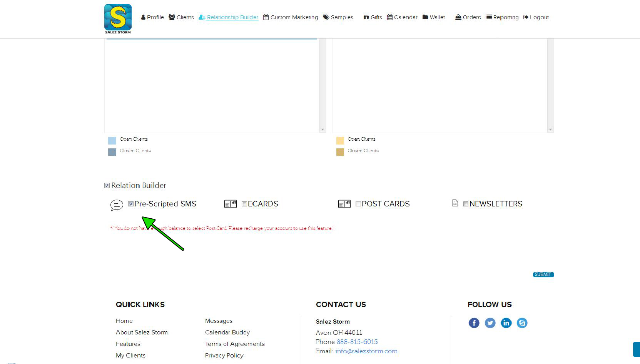The width and height of the screenshot is (640, 364).
Task: Open the info@salezstorm.com email link
Action: (366, 351)
